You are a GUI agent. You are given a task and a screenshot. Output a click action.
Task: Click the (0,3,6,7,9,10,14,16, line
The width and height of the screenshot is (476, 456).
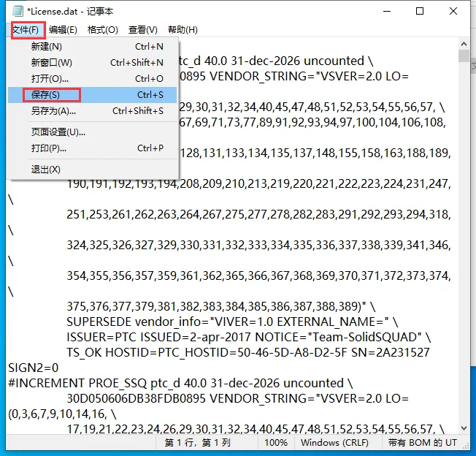click(x=62, y=414)
